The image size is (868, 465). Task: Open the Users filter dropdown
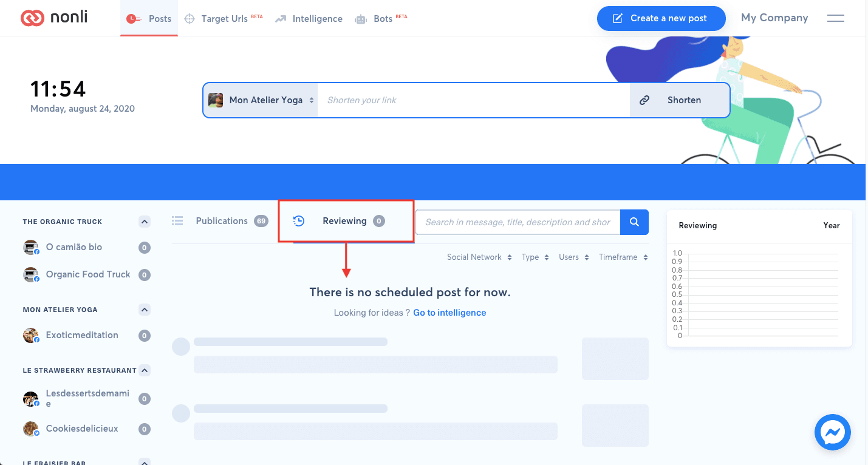click(574, 257)
